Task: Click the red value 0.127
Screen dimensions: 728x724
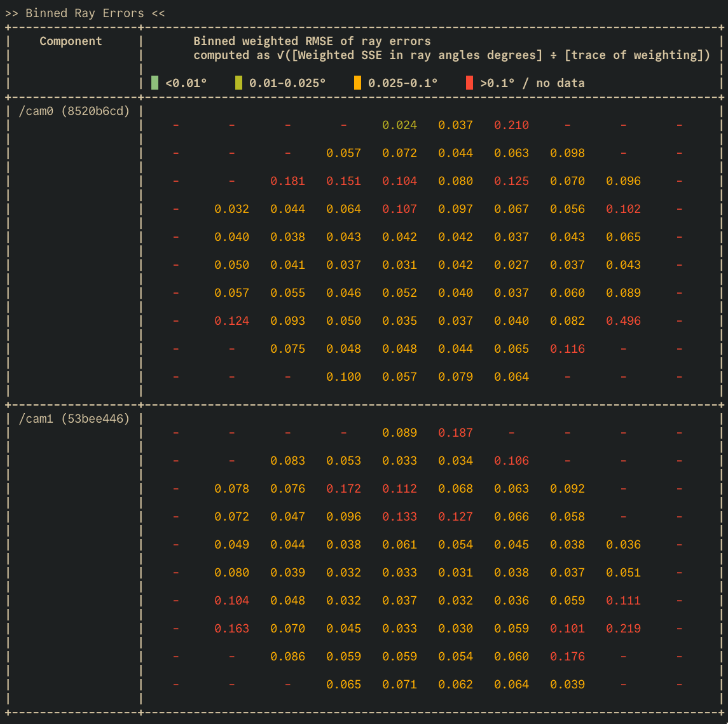Action: coord(455,517)
